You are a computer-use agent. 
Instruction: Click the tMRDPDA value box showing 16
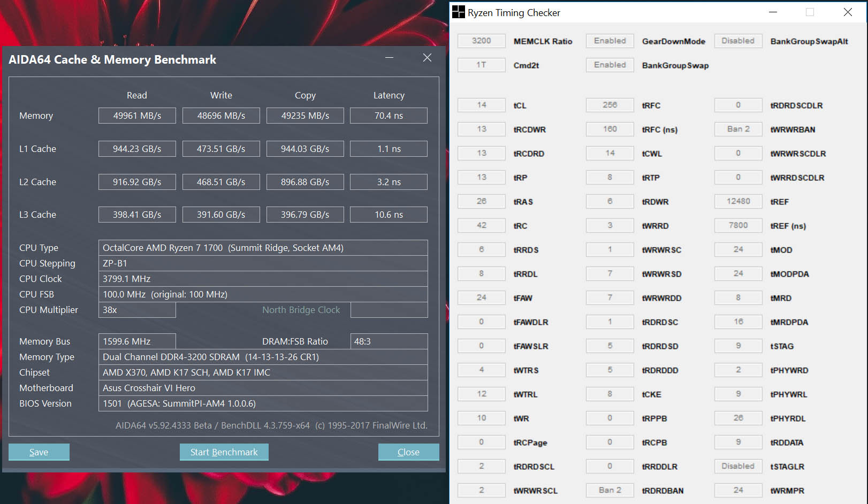tap(738, 322)
